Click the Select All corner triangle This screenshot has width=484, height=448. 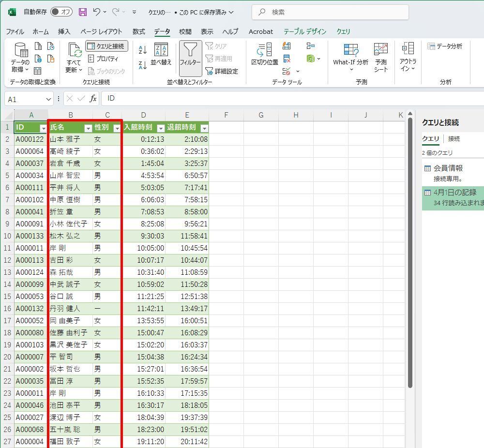pos(9,116)
